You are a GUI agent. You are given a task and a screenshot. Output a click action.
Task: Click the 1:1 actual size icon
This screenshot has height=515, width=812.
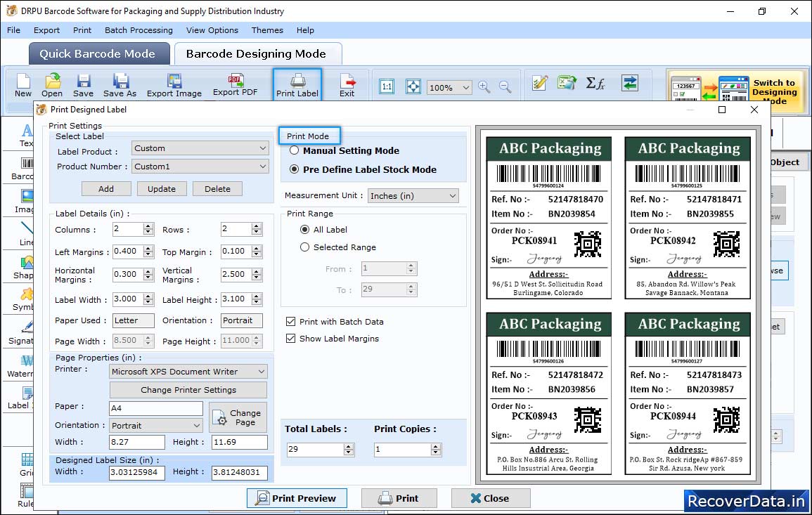coord(387,86)
